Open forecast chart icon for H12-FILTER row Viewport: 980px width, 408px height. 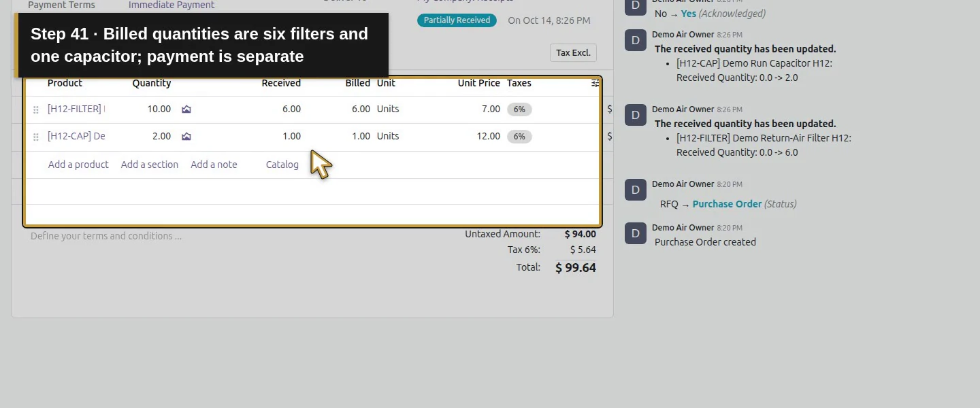click(186, 109)
